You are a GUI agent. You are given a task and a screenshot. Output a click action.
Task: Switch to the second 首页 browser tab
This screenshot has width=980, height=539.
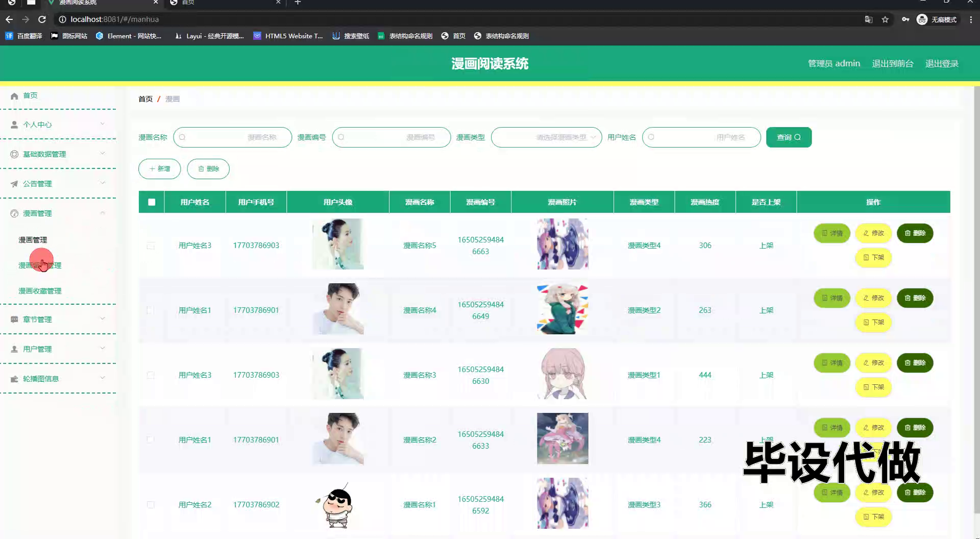[225, 3]
